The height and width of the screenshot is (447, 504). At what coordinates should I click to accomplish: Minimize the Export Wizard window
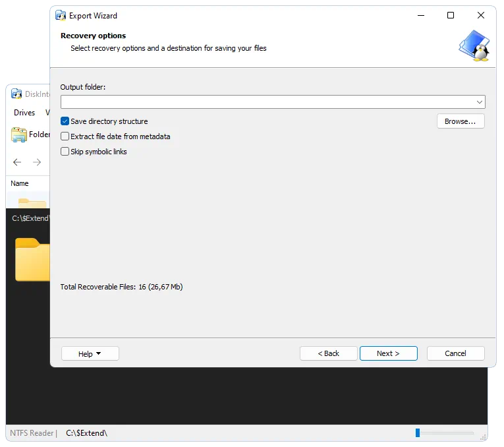pos(421,15)
